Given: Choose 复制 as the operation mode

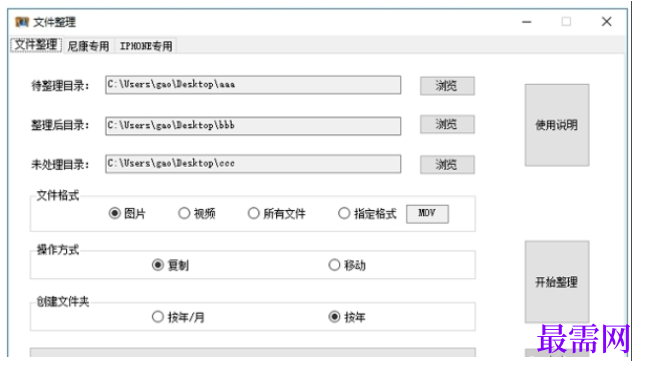Looking at the screenshot, I should pos(170,265).
